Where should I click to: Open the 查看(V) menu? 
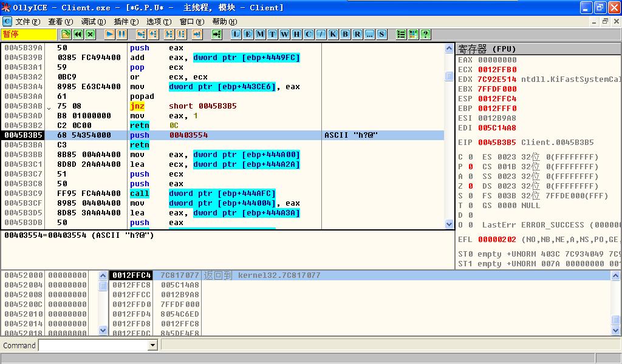(x=61, y=22)
